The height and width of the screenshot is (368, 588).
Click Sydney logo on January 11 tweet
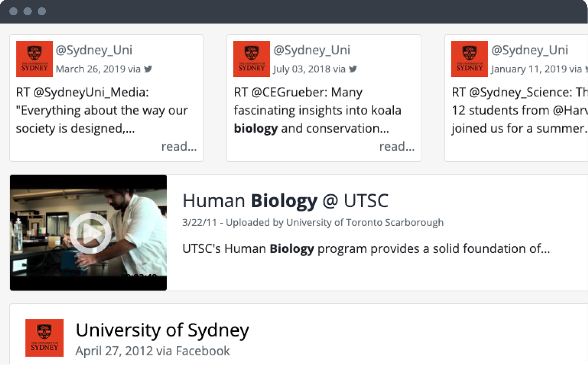coord(470,59)
